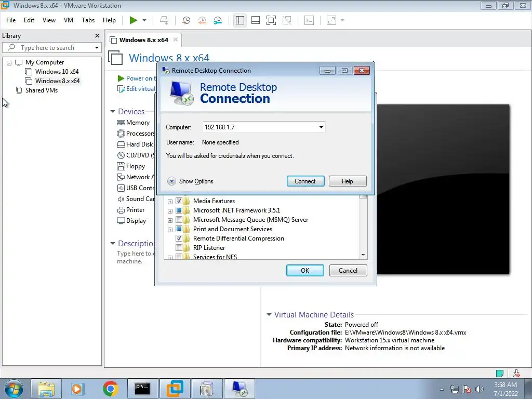Click the features list scroll-down arrow
Screen dimensions: 532x399
363,255
